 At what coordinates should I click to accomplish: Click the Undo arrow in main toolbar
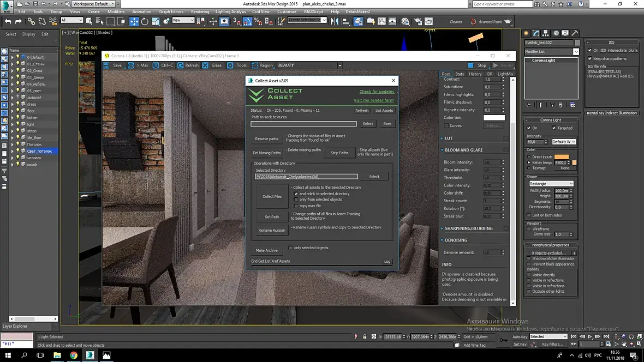[x=8, y=22]
